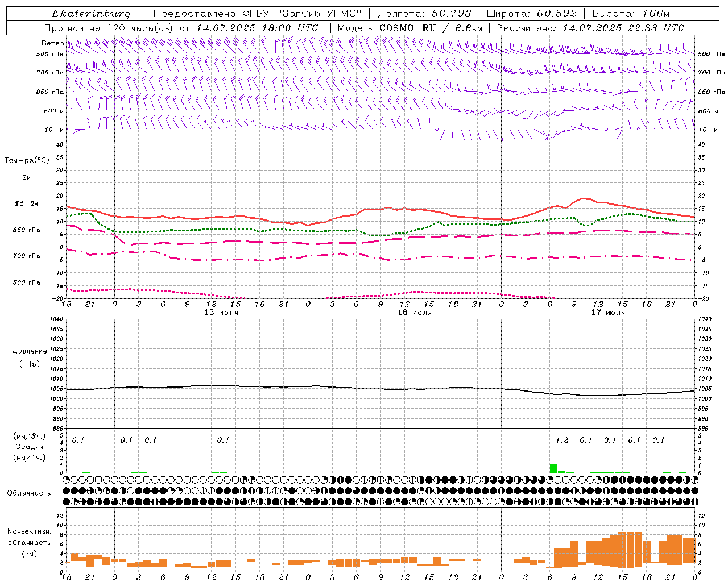Click the Модель COSMO-RU / 6.6км text
728x582 pixels.
[x=409, y=28]
